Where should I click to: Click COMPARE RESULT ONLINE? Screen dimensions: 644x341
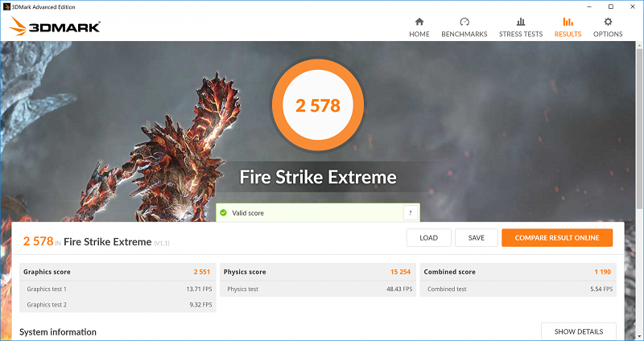coord(556,238)
